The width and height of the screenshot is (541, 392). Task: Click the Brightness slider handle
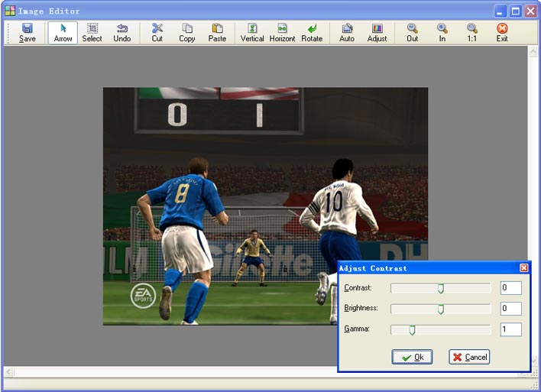coord(441,309)
